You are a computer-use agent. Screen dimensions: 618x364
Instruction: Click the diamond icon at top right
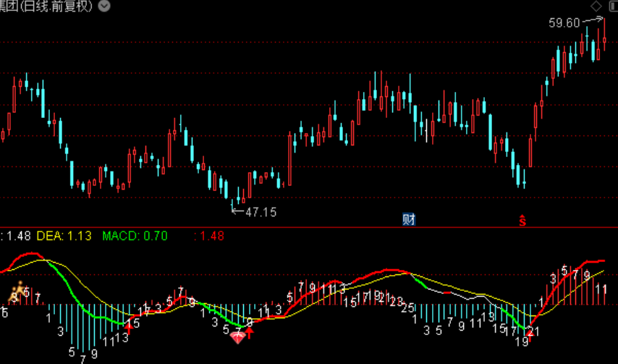click(596, 7)
